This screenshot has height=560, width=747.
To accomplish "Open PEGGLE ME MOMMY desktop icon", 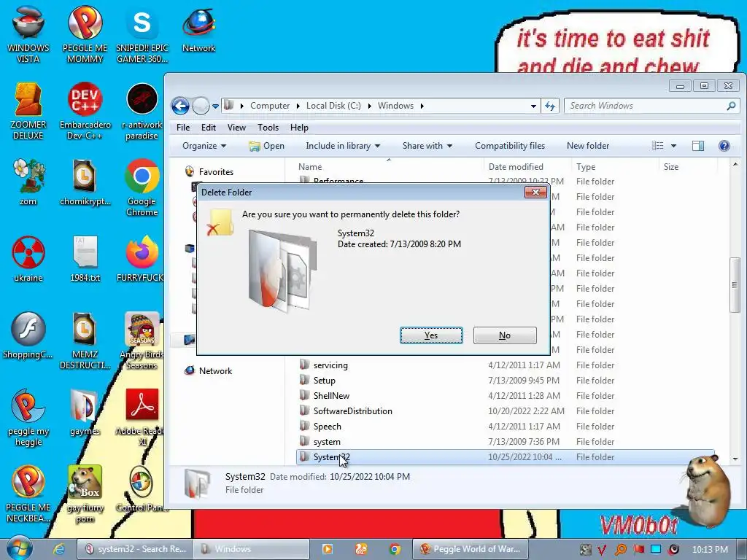I will click(x=85, y=34).
